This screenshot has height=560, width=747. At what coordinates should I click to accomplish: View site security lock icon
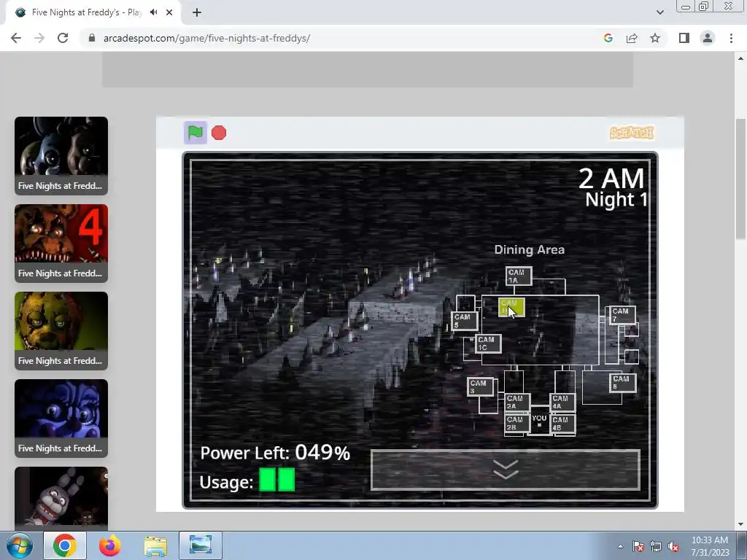(92, 38)
